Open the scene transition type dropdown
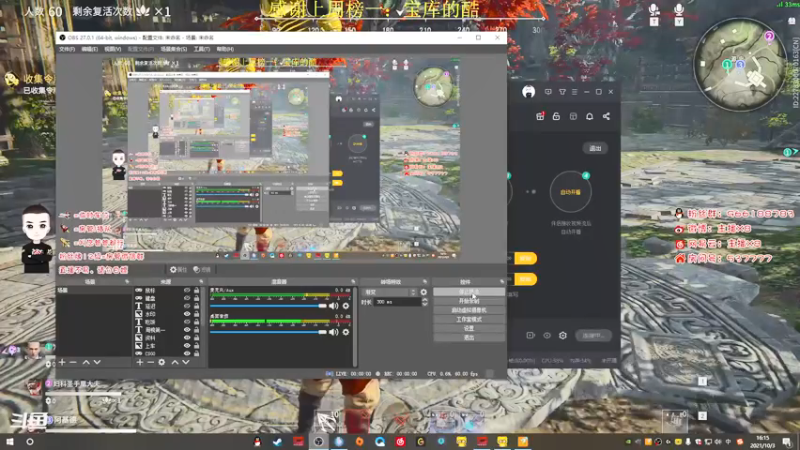Screen dimensions: 800x450 click(x=390, y=292)
